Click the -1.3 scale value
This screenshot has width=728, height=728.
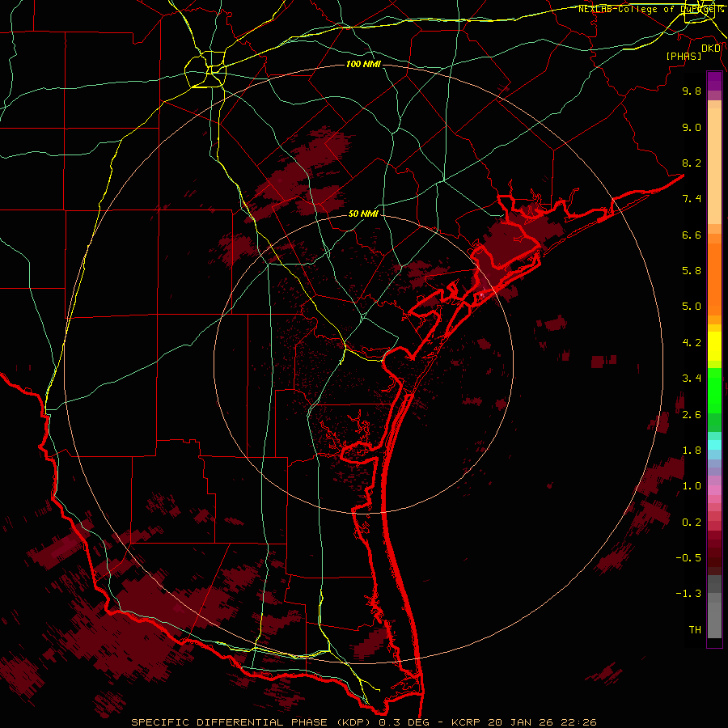[x=688, y=594]
